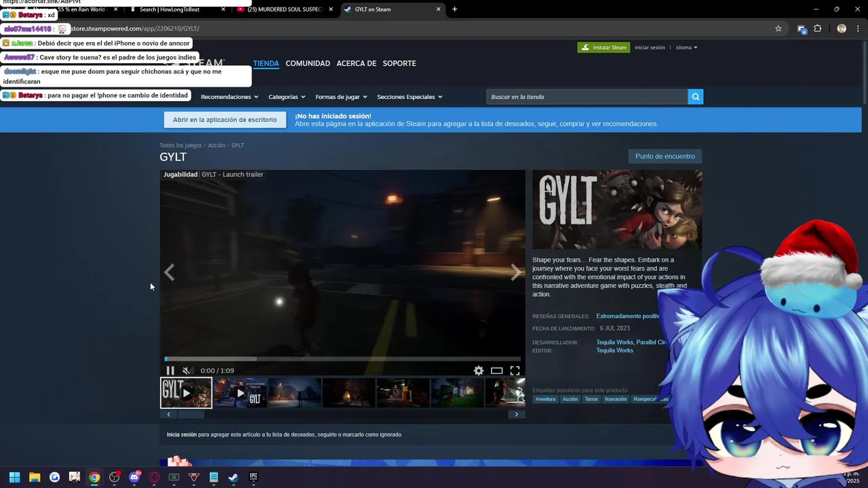Click the Aventura tag
Viewport: 868px width, 488px height.
pos(545,399)
